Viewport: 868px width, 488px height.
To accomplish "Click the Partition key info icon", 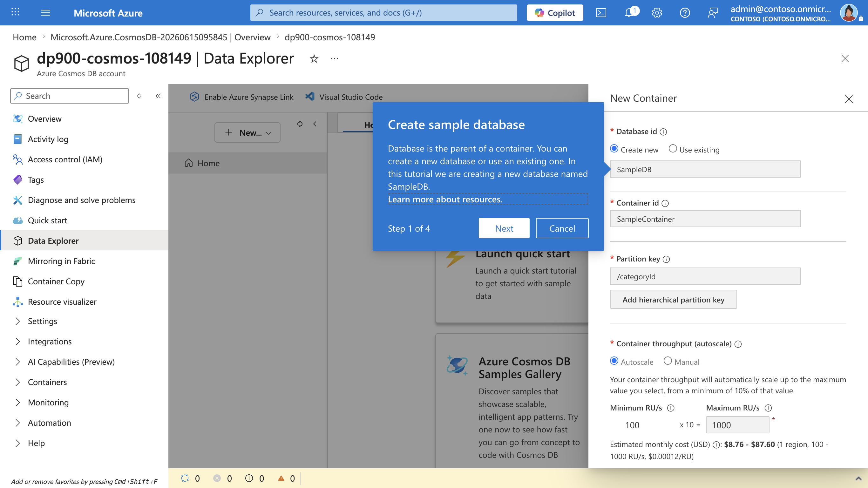I will point(666,259).
